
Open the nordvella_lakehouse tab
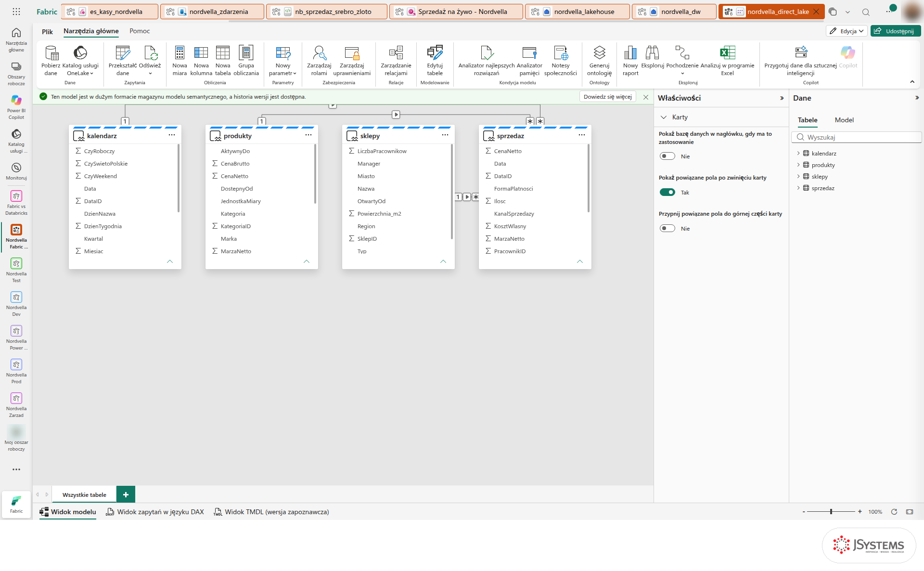pos(577,12)
